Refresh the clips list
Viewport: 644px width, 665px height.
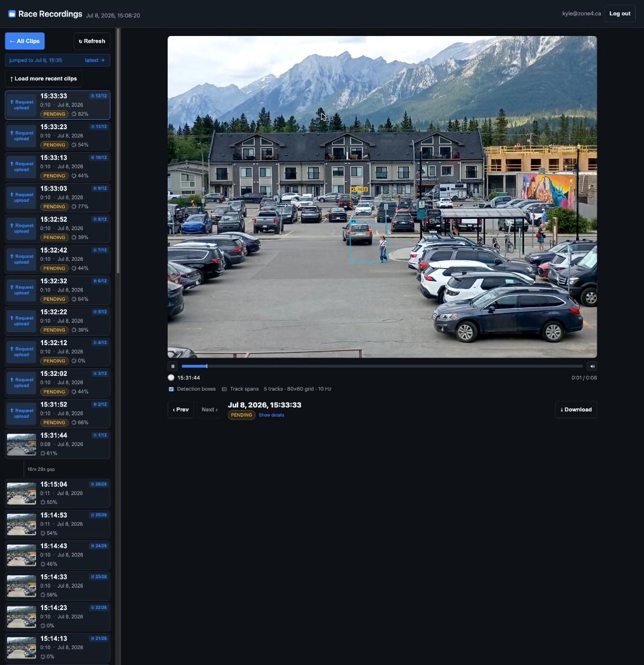pyautogui.click(x=92, y=41)
